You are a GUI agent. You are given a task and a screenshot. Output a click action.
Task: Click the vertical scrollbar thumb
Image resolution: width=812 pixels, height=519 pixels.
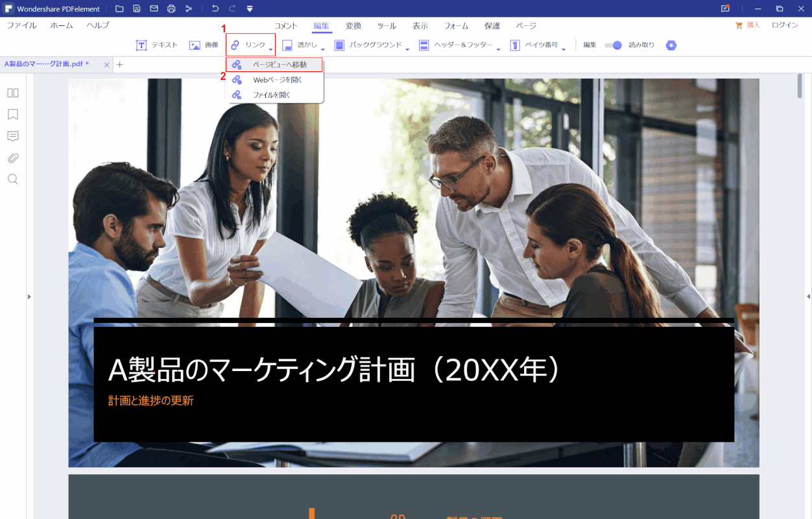[x=800, y=86]
